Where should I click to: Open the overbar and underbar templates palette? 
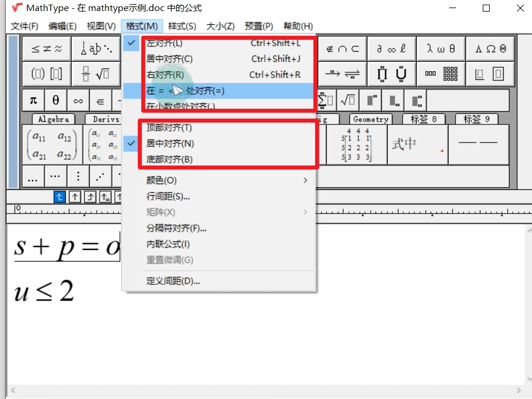pyautogui.click(x=391, y=74)
